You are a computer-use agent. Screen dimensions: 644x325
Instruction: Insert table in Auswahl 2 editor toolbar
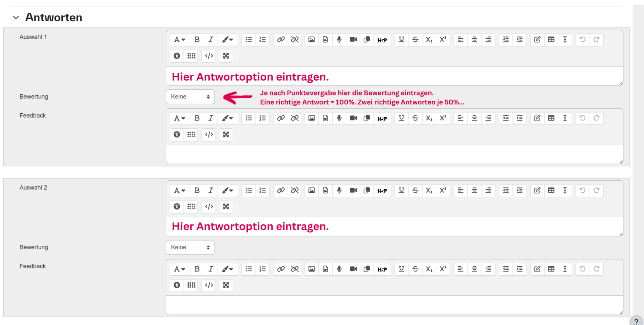coord(551,190)
